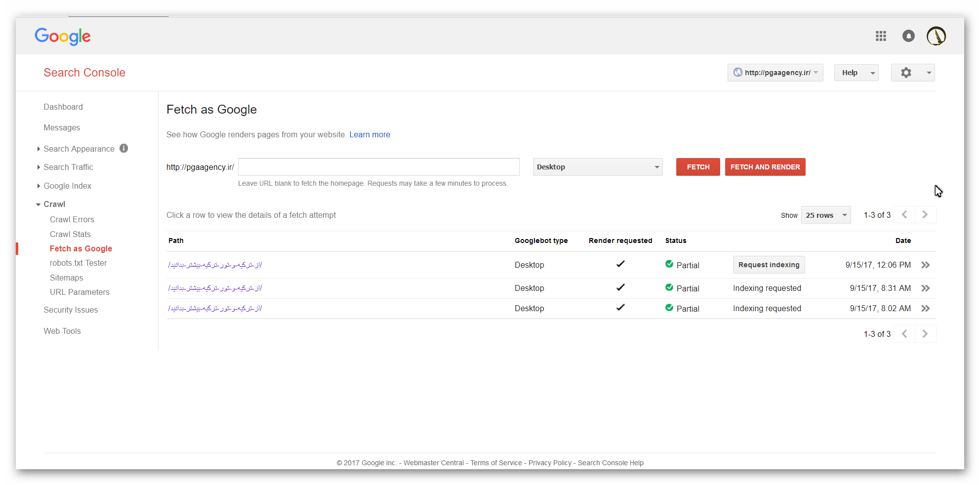Click the Render requested column header
Image resolution: width=980 pixels, height=485 pixels.
[x=620, y=241]
